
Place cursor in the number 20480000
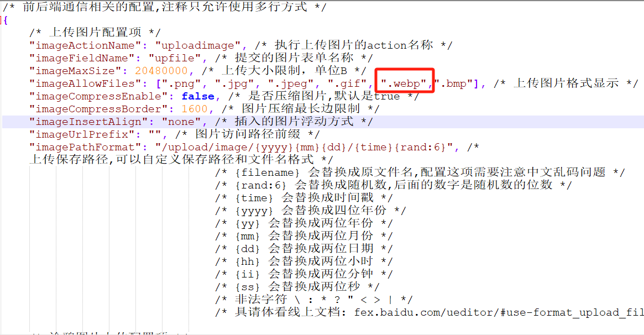161,71
